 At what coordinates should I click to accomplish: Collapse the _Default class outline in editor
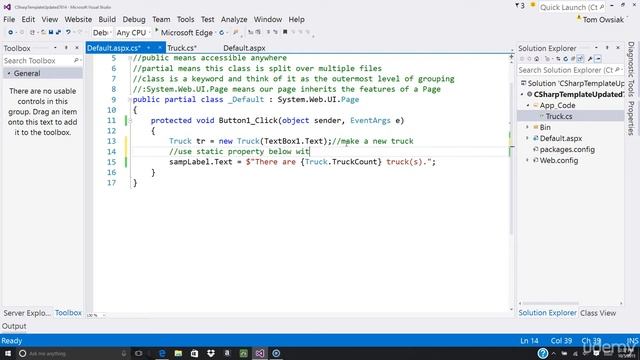click(x=130, y=100)
